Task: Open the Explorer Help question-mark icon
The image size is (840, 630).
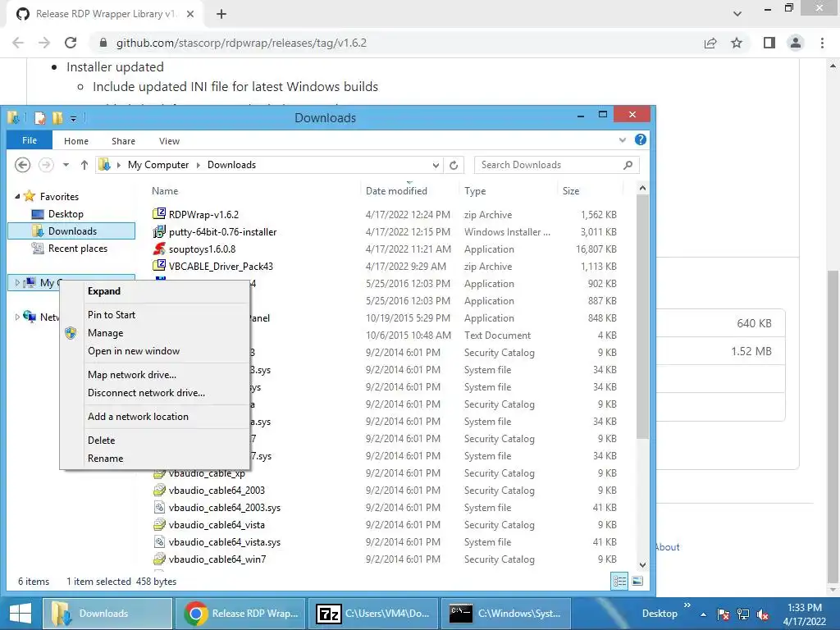Action: pos(640,139)
